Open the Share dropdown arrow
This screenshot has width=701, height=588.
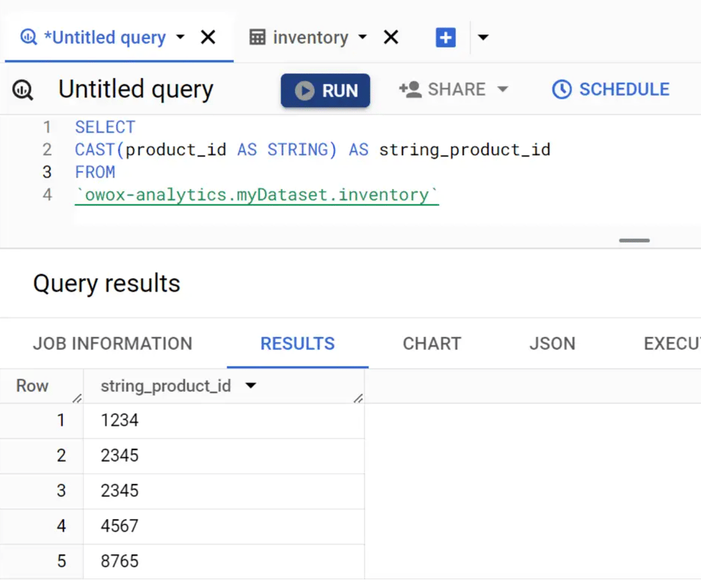pyautogui.click(x=503, y=90)
